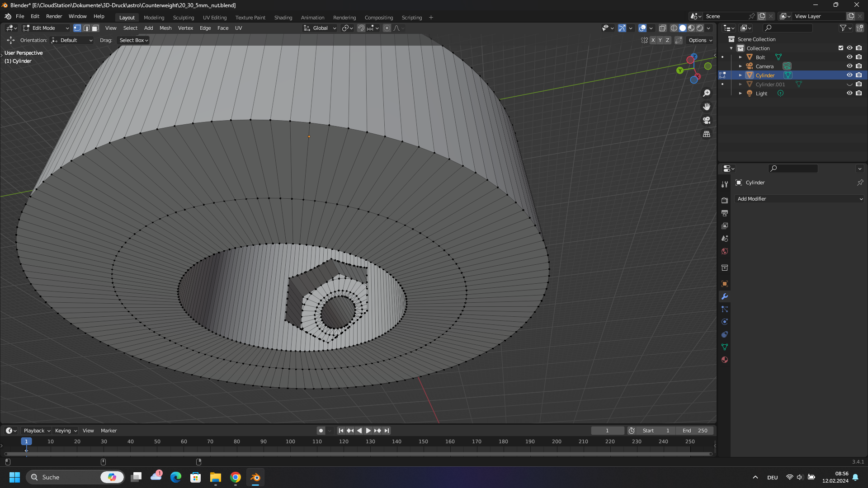Image resolution: width=868 pixels, height=488 pixels.
Task: Click the End frame field
Action: pos(695,431)
